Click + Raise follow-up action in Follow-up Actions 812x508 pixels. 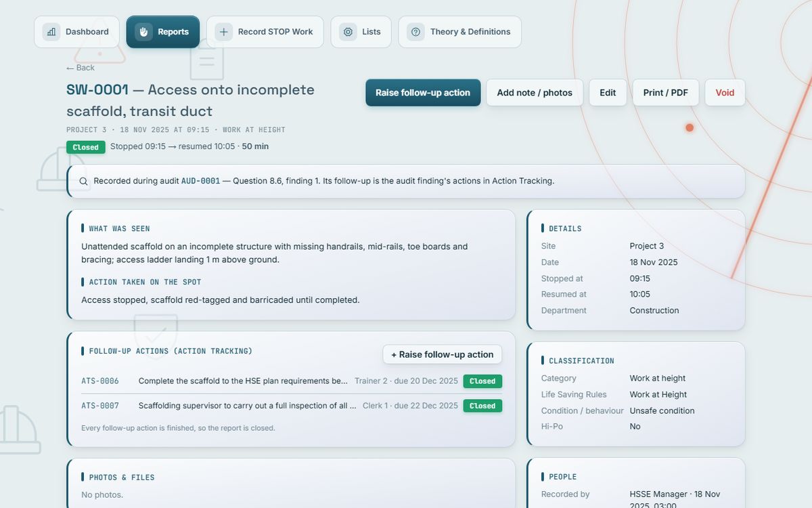pyautogui.click(x=443, y=354)
